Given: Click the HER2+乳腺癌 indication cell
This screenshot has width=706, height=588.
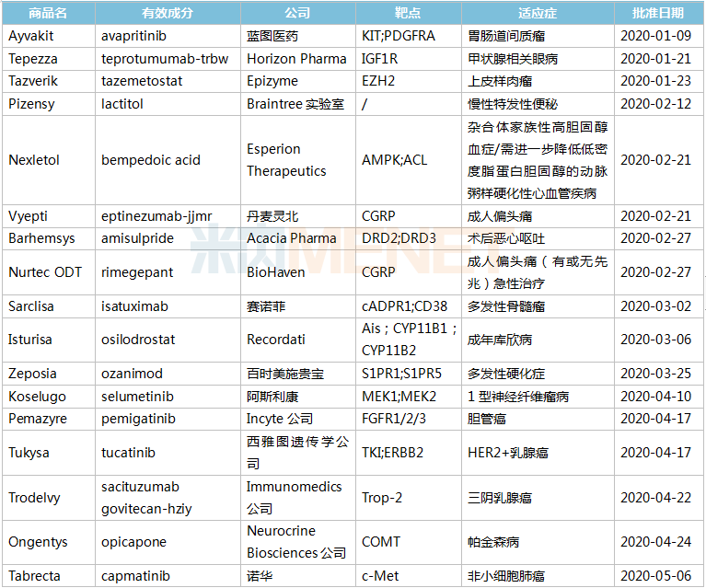Looking at the screenshot, I should point(538,453).
